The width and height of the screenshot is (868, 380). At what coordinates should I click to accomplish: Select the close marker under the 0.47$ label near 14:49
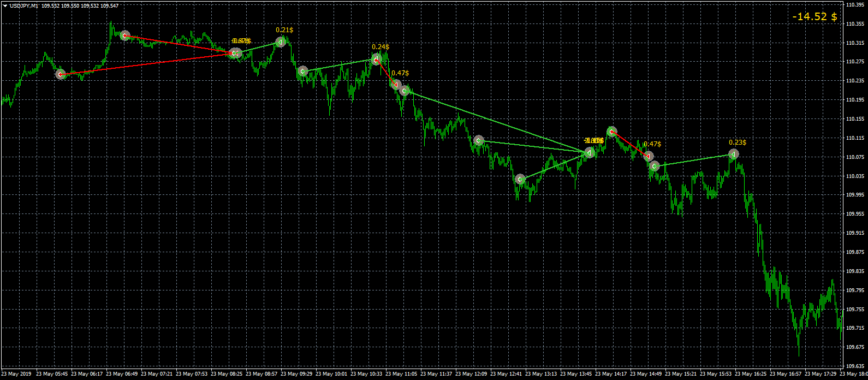(648, 157)
